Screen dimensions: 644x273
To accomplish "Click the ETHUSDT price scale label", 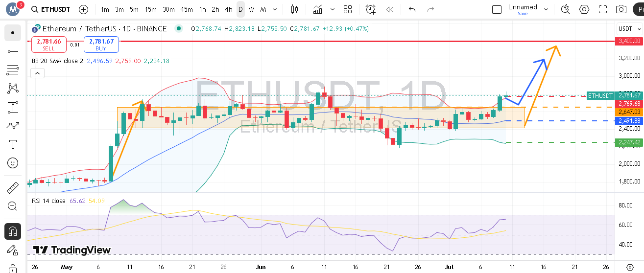I will pos(600,95).
